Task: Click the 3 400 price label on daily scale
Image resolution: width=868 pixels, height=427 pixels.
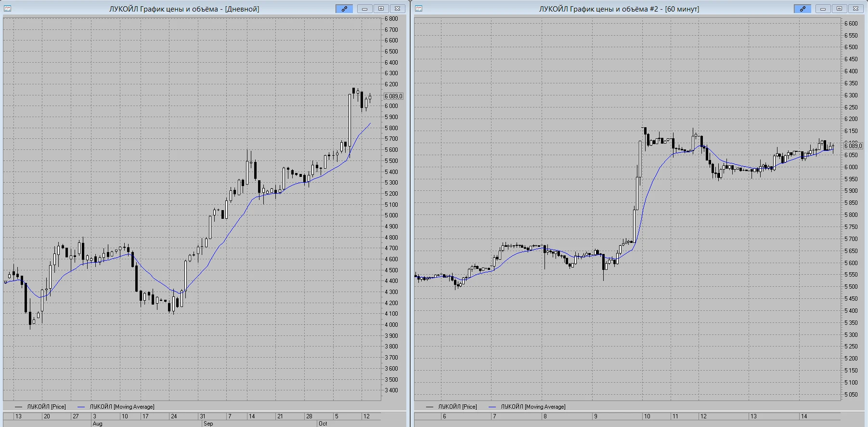Action: [x=391, y=390]
